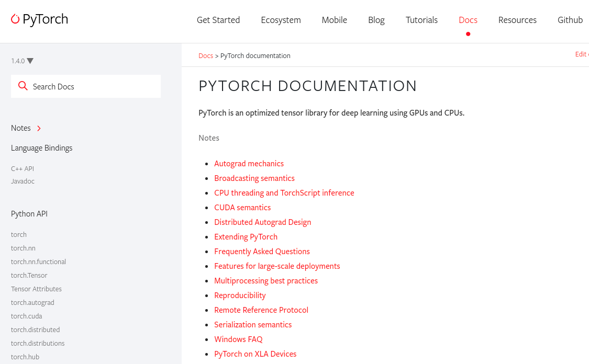Viewport: 589px width, 364px height.
Task: Select torch.autograd in sidebar
Action: (32, 302)
